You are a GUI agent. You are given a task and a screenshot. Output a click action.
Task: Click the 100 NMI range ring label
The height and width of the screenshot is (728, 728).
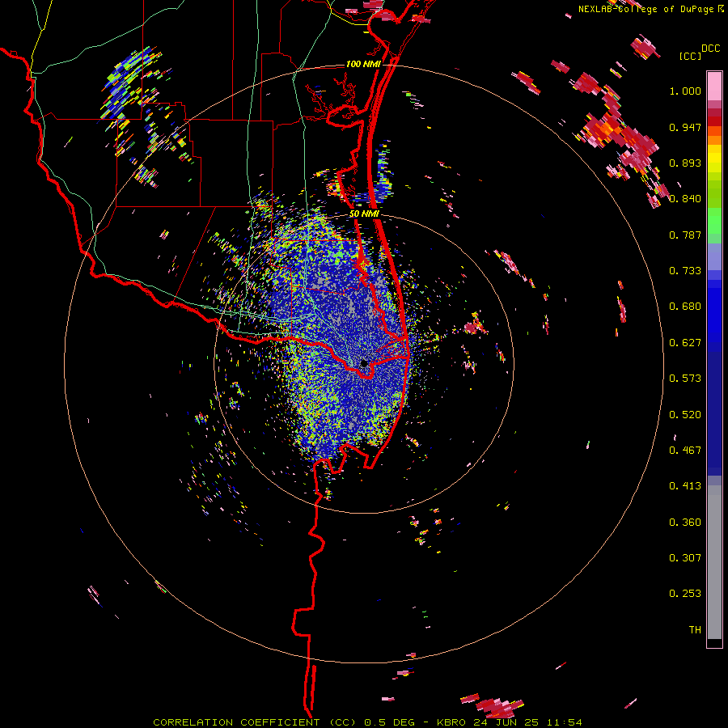[362, 64]
